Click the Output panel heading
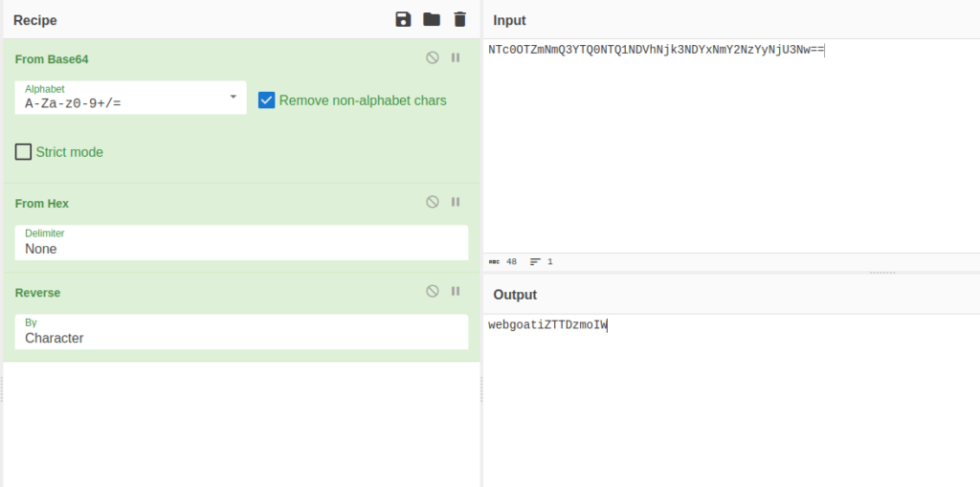This screenshot has height=487, width=980. click(x=515, y=295)
